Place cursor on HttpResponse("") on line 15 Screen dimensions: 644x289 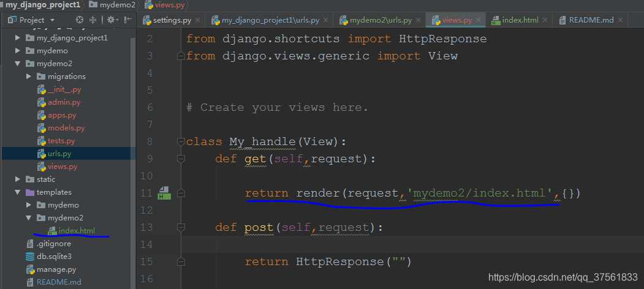354,261
